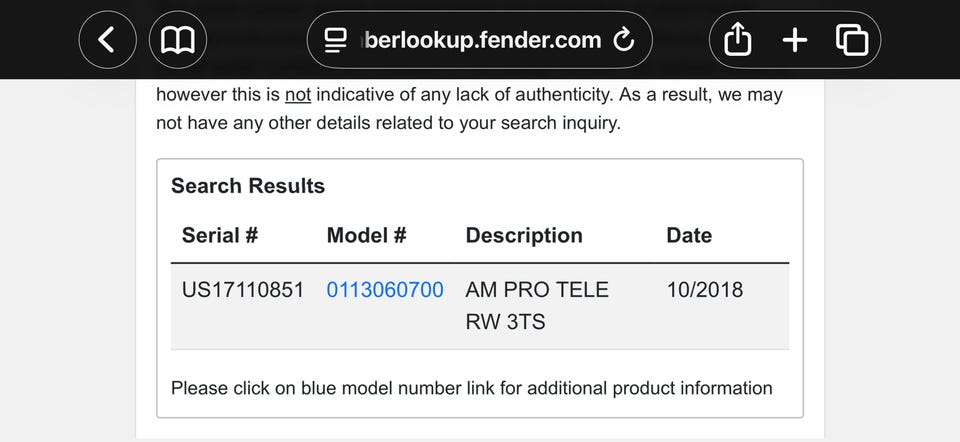Open a new tab with the plus icon
This screenshot has height=442, width=960.
(794, 40)
